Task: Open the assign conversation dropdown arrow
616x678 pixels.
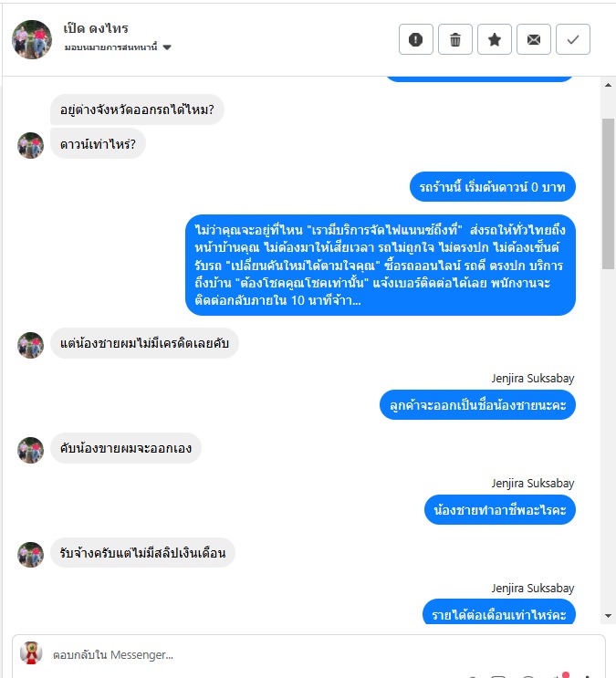Action: (x=167, y=47)
